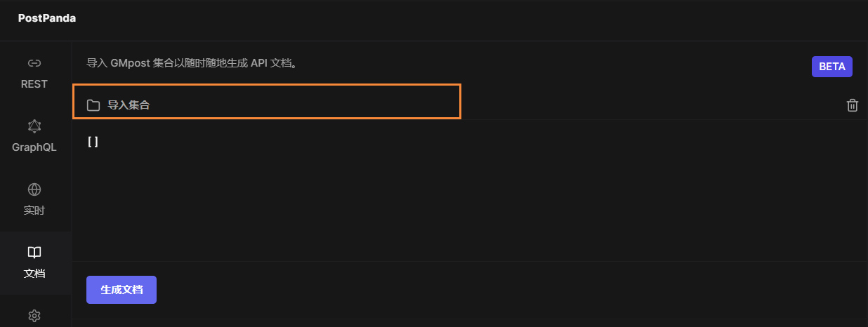Open the settings gear icon in sidebar
The height and width of the screenshot is (327, 868).
pos(34,316)
